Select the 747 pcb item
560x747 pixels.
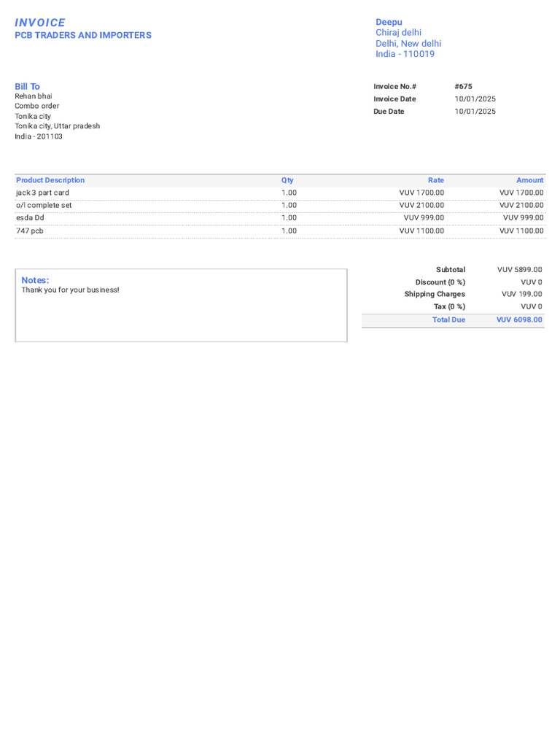pos(29,231)
